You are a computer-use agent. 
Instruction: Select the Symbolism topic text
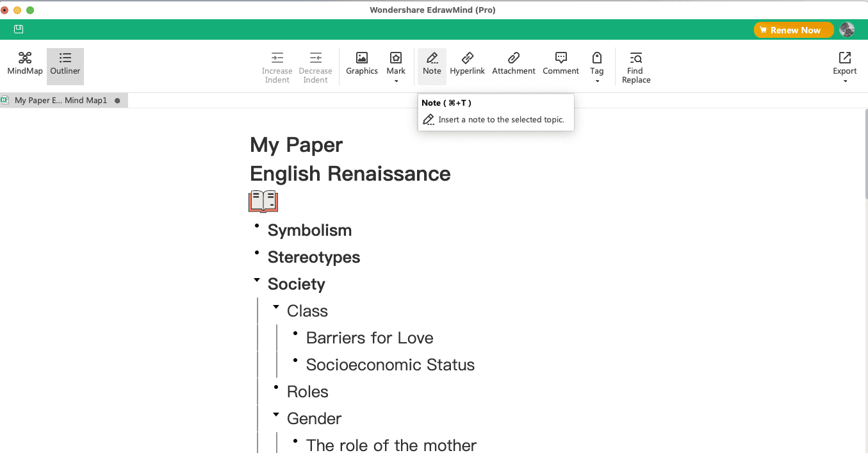309,230
